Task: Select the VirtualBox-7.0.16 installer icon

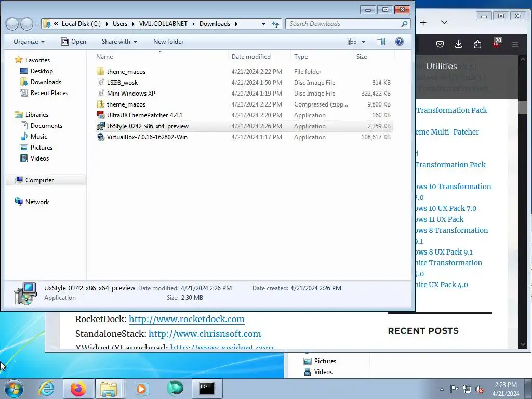Action: point(100,137)
